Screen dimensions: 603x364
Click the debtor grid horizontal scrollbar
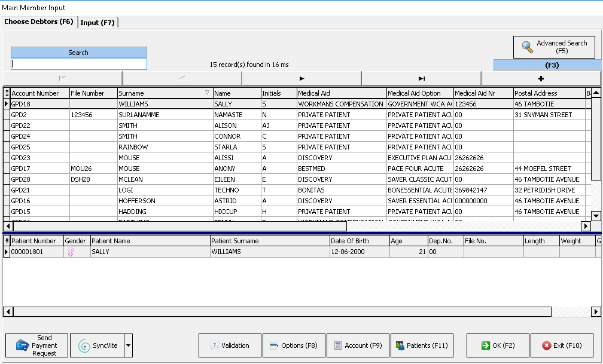[x=179, y=227]
